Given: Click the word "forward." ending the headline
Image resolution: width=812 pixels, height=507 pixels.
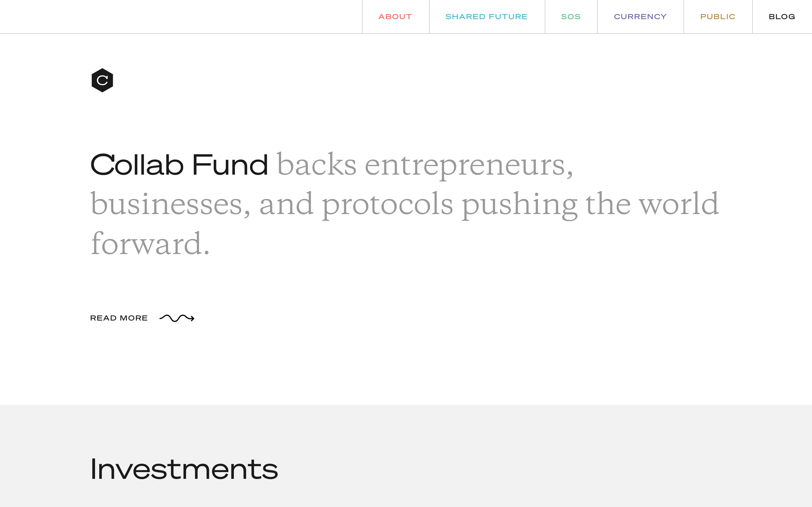Looking at the screenshot, I should coord(150,244).
